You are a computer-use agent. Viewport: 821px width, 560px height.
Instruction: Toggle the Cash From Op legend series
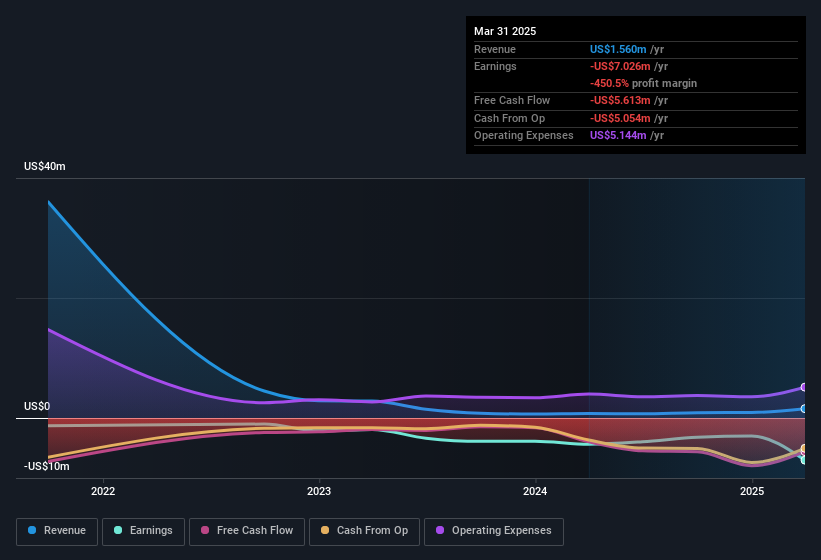[364, 532]
